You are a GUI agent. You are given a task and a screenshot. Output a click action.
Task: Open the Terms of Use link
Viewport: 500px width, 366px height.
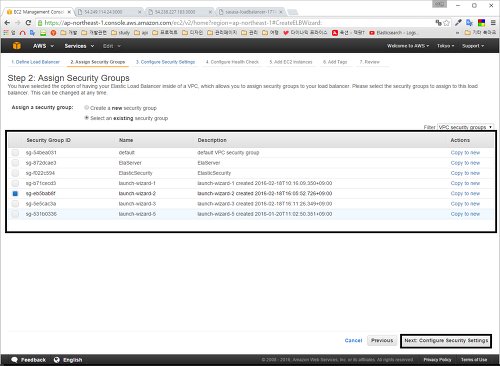pyautogui.click(x=474, y=360)
